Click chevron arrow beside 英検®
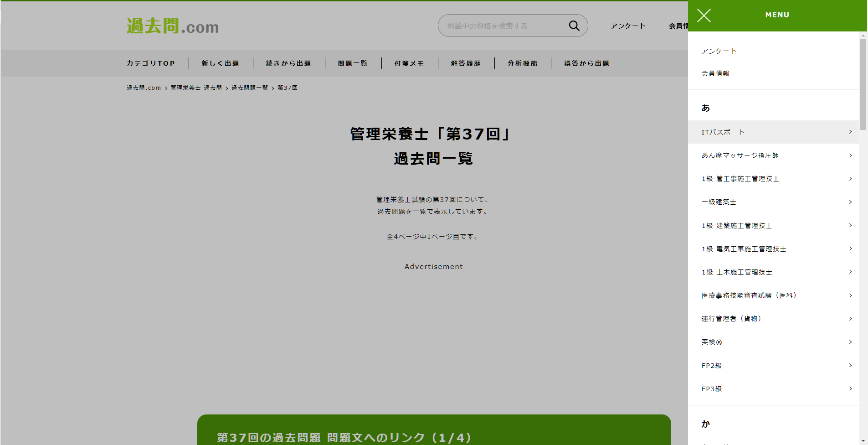 tap(850, 342)
